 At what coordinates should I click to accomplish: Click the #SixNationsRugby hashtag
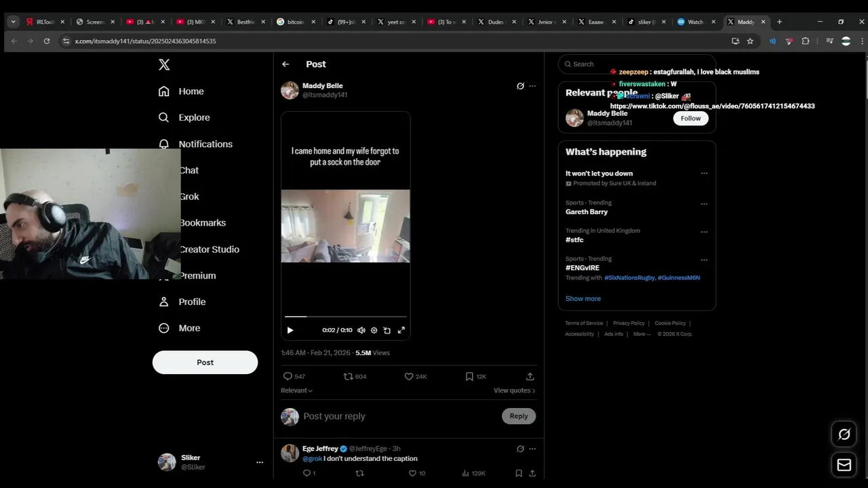click(629, 278)
